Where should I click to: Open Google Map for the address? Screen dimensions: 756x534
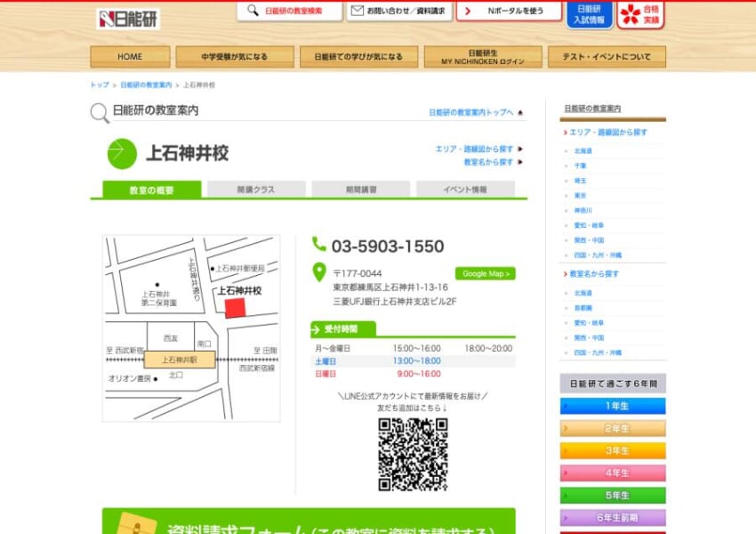(x=485, y=273)
